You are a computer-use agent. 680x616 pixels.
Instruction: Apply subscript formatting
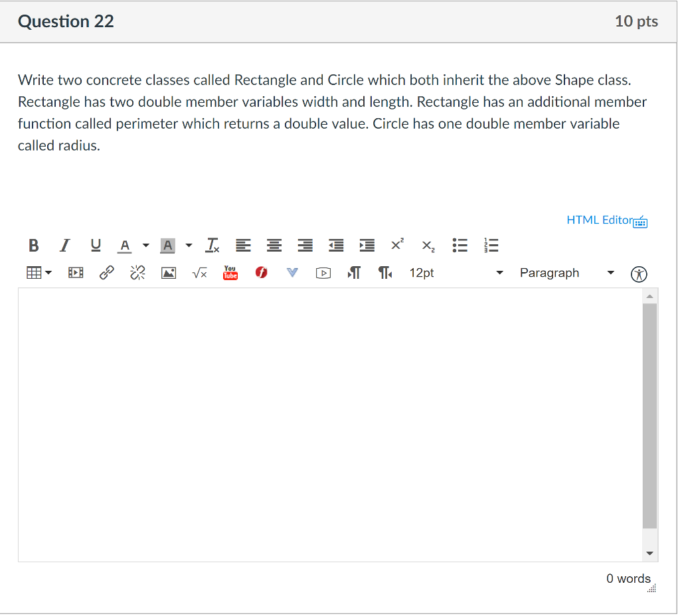tap(427, 246)
